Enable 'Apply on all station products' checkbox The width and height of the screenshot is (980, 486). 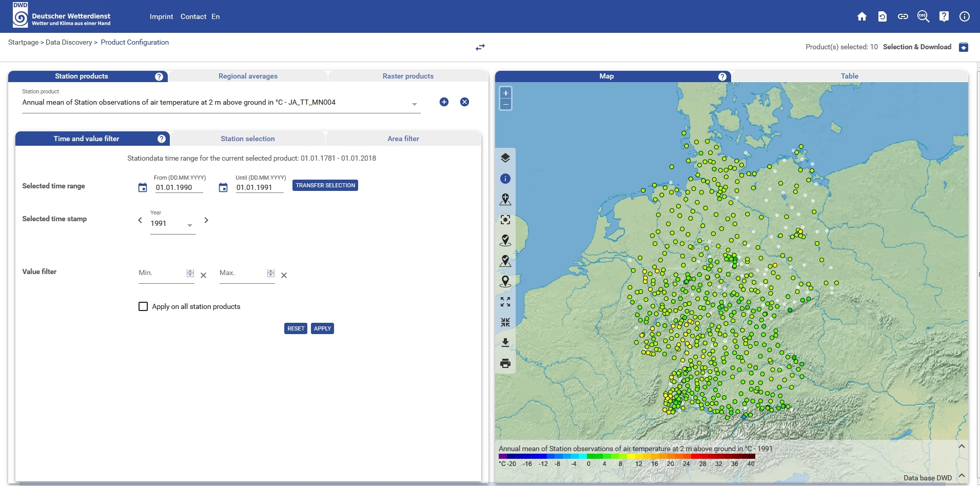pos(143,306)
